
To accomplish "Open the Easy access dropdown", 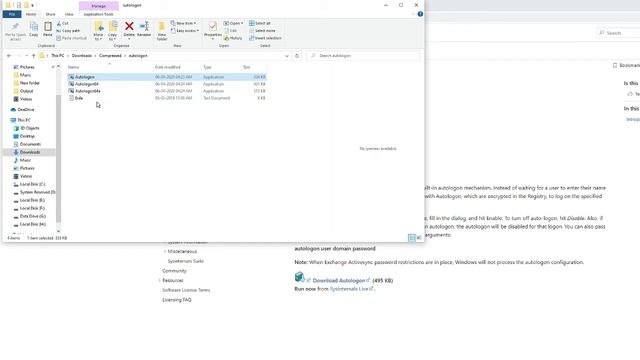I will coord(185,31).
